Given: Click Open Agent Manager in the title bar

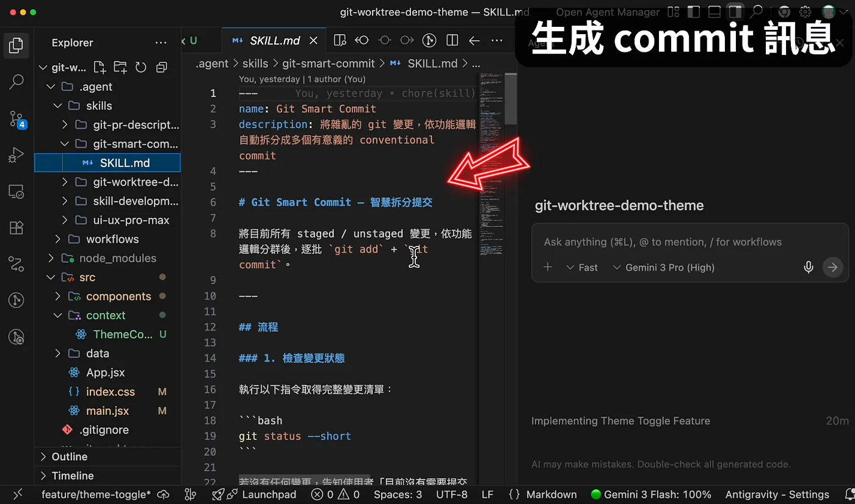Looking at the screenshot, I should tap(608, 12).
